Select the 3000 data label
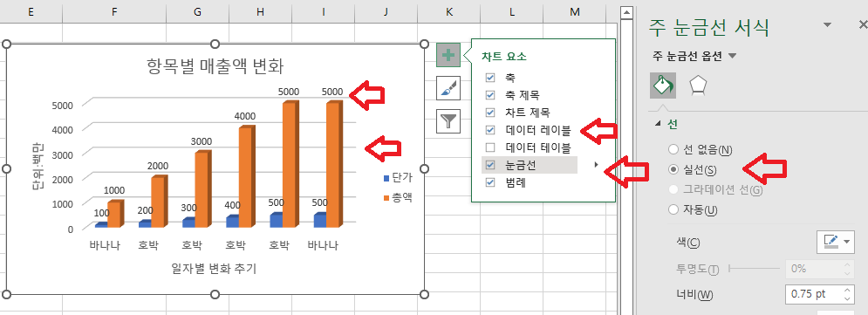Viewport: 868px width, 315px height. [x=202, y=141]
